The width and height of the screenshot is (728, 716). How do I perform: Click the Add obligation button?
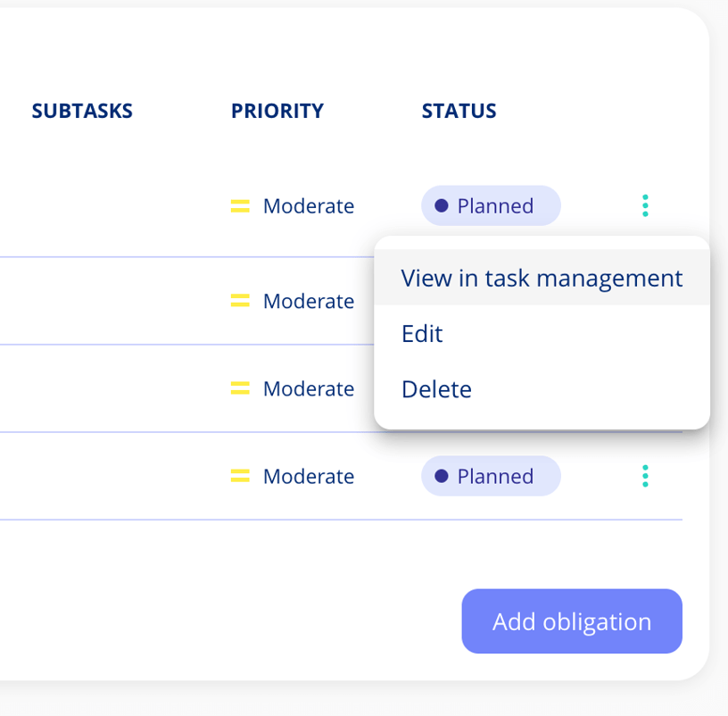[x=572, y=621]
